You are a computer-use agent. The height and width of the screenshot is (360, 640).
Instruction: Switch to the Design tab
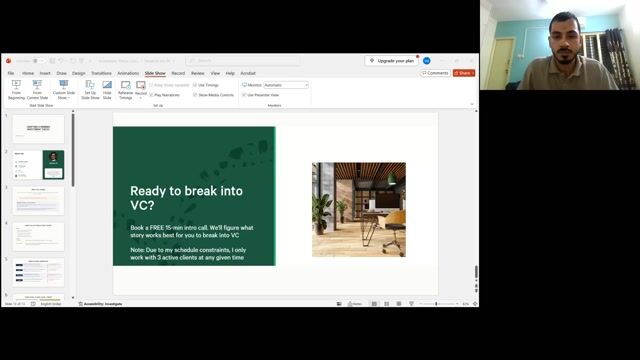point(78,73)
